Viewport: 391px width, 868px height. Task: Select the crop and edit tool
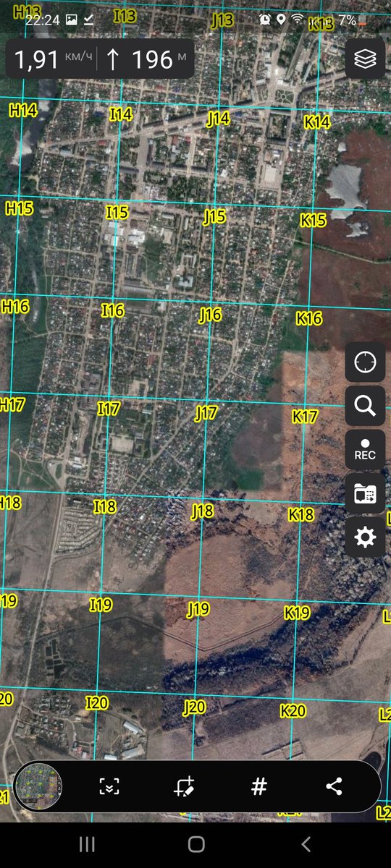(x=184, y=787)
